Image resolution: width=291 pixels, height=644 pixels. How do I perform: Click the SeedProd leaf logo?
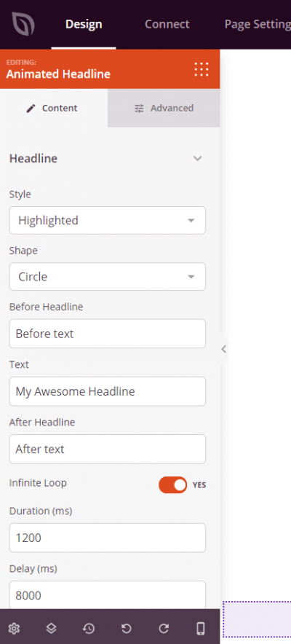[x=23, y=24]
